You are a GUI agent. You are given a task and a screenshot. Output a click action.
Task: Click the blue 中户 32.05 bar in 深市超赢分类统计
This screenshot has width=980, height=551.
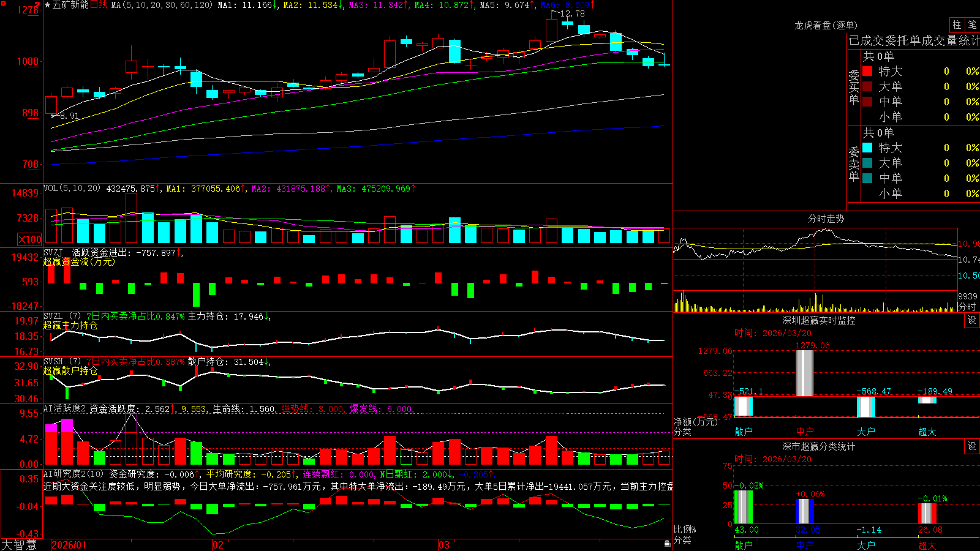(x=805, y=511)
